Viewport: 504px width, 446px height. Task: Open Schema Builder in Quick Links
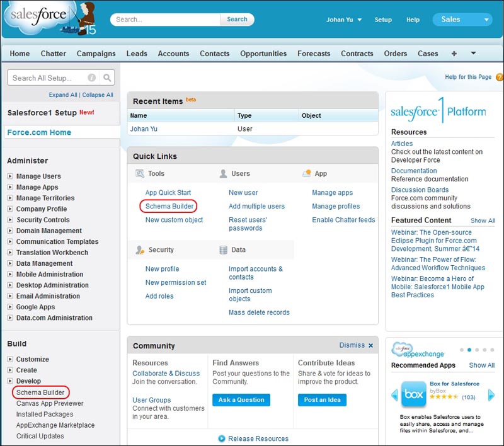[169, 206]
